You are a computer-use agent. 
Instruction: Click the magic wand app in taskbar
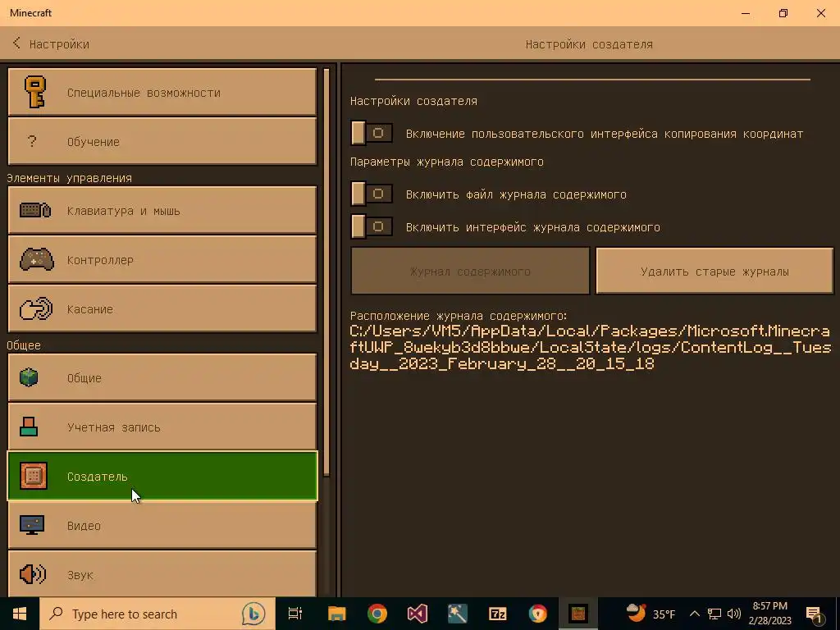point(458,614)
